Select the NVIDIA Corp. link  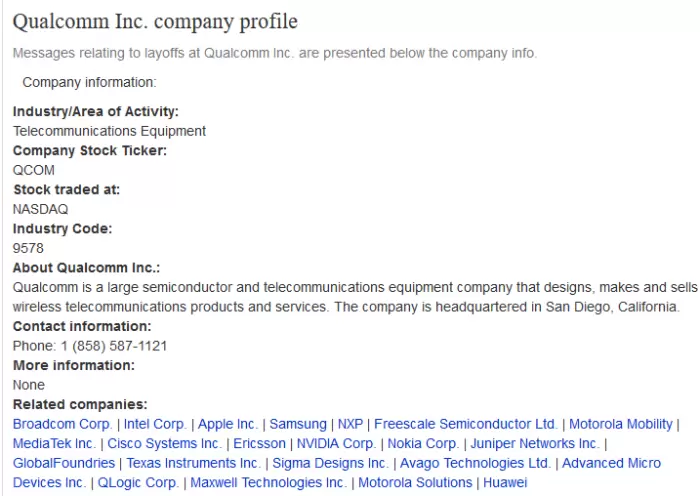point(336,443)
